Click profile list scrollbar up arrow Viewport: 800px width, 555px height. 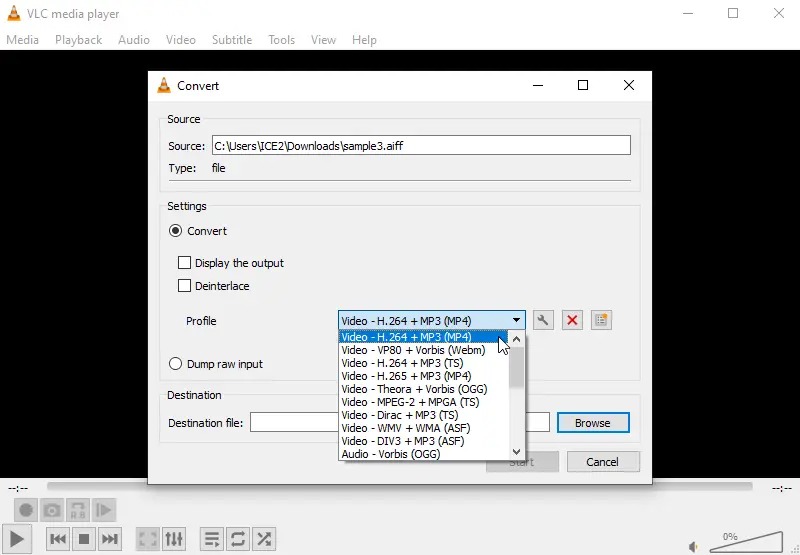click(516, 339)
